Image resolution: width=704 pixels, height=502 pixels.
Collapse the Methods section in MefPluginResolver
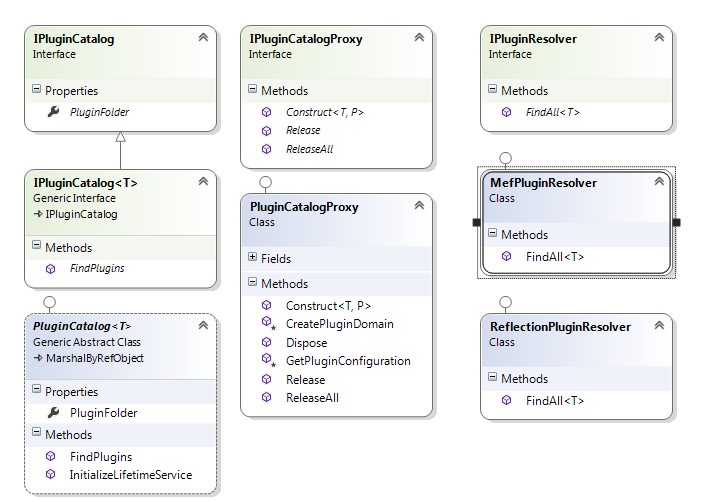[x=493, y=233]
